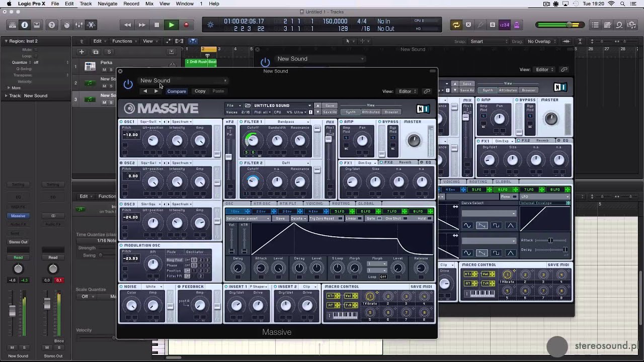Open the media Browsers icon
The width and height of the screenshot is (644, 362).
[x=632, y=25]
